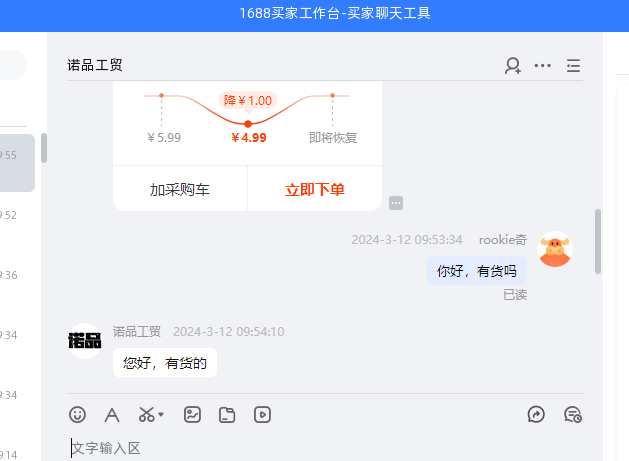Select the ¥4.99 price point on the curve
Viewport: 629px width, 461px height.
248,123
